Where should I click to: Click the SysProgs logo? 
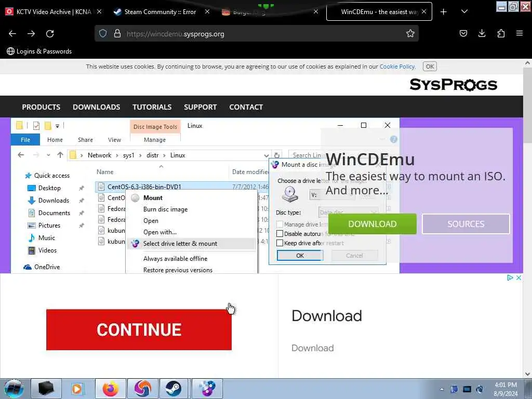point(453,85)
